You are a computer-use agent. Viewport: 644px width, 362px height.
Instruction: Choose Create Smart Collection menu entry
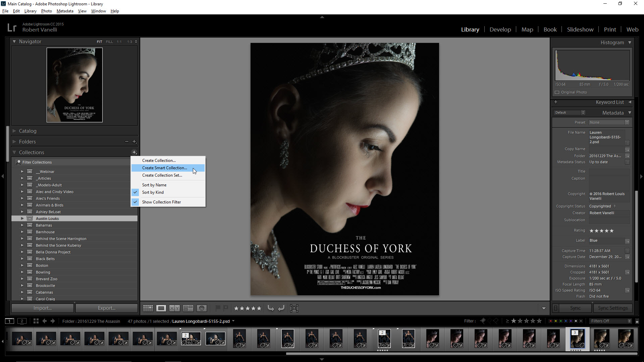click(164, 168)
